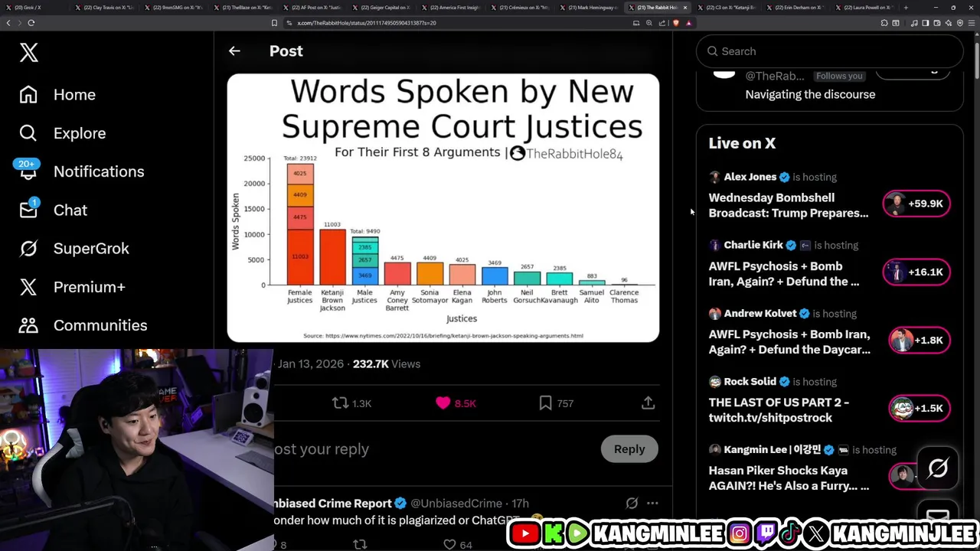Open Brave Rewards triangle icon

(x=688, y=23)
